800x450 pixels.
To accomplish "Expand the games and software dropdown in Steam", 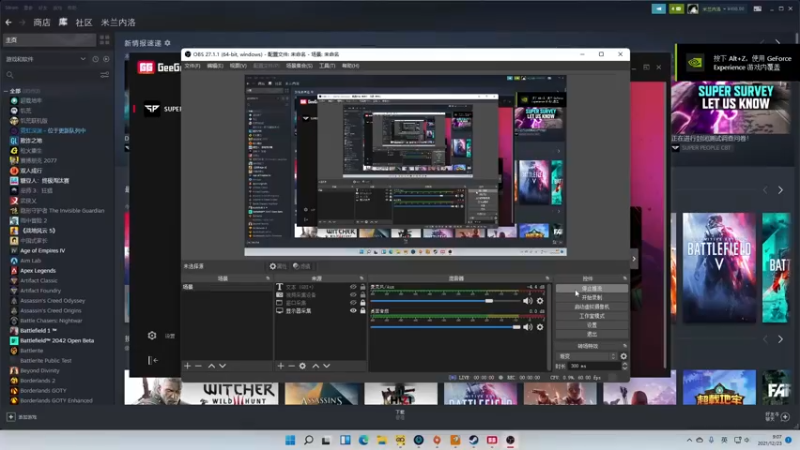I will tap(83, 59).
